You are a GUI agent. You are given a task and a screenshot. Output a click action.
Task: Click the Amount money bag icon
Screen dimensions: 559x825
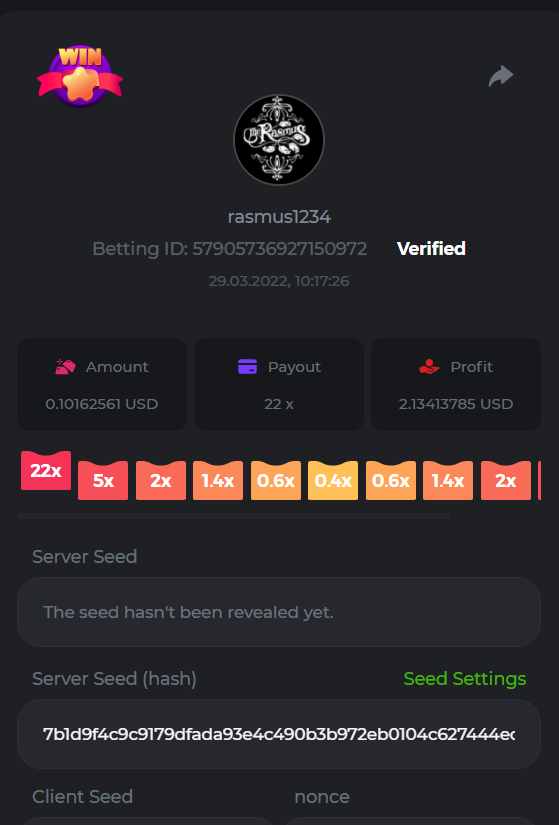pos(65,366)
